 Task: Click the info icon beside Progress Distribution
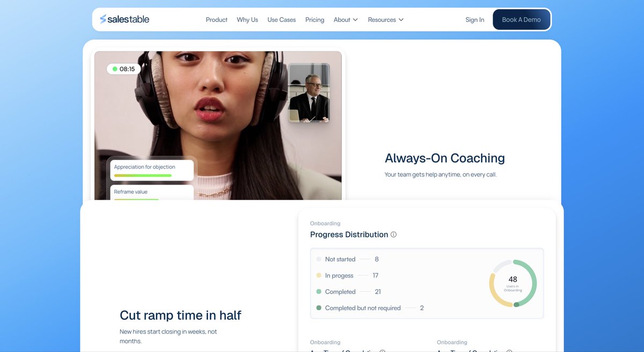(x=393, y=234)
